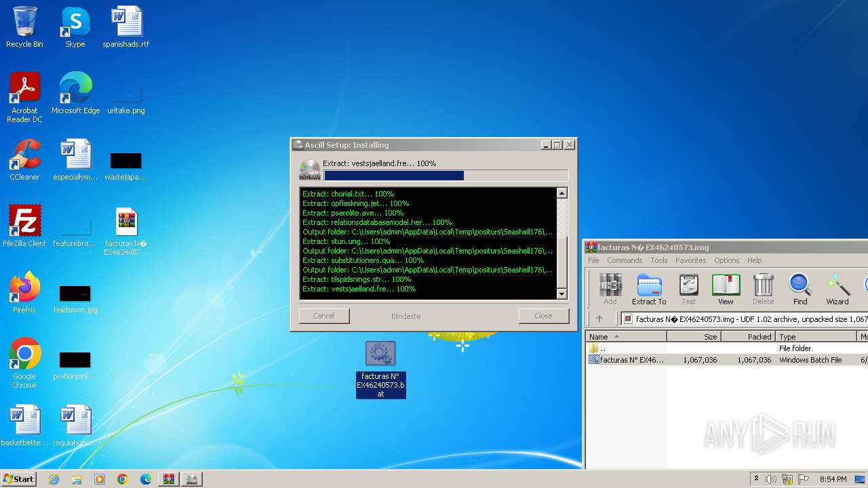Sort WinRAR list by Size column
Image resolution: width=868 pixels, height=488 pixels.
694,336
